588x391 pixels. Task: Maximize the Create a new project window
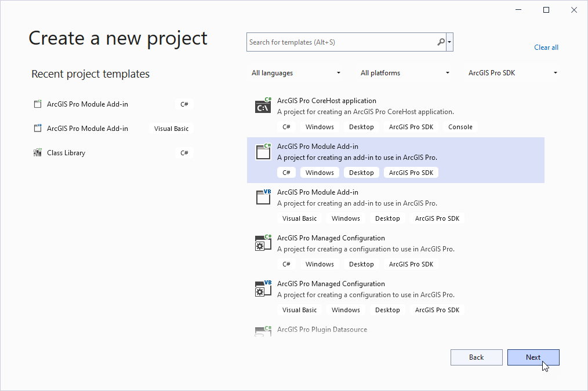(x=546, y=10)
